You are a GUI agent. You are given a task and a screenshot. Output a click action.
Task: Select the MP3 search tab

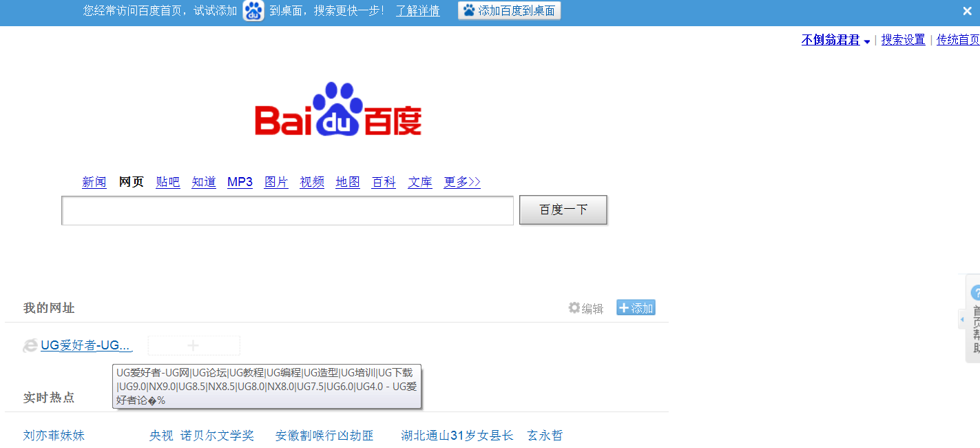point(240,182)
